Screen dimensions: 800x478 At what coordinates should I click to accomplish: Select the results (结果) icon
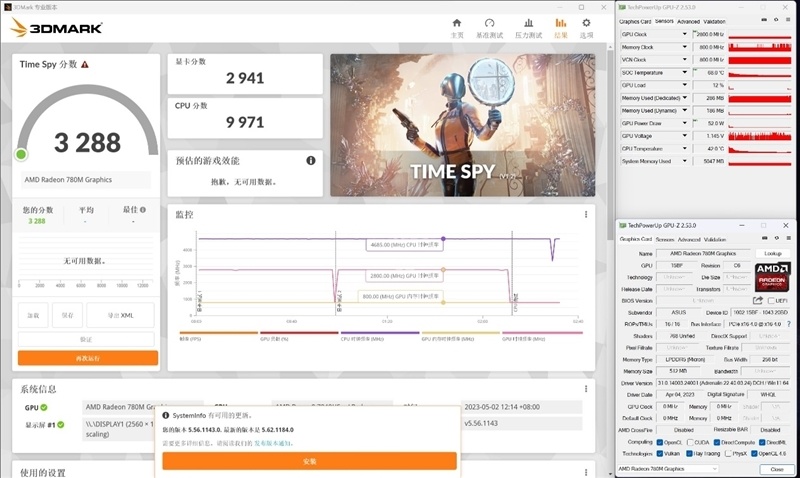click(x=561, y=23)
